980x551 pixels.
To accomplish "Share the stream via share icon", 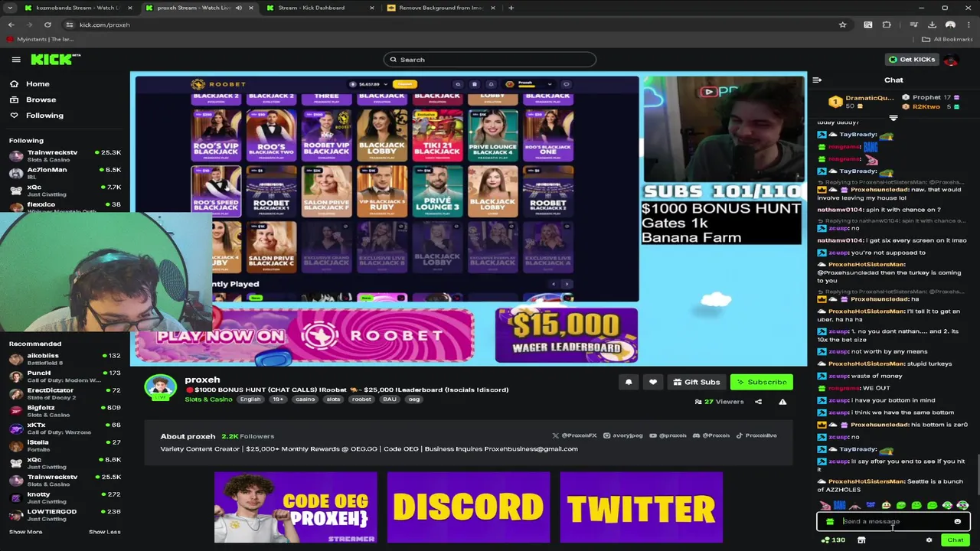I will click(758, 402).
